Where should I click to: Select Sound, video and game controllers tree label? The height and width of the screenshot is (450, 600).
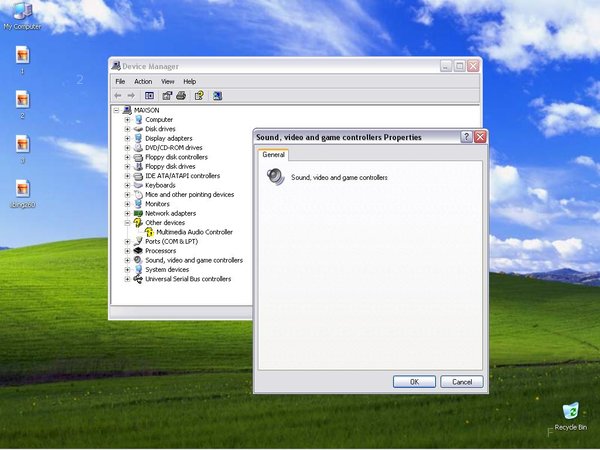point(194,260)
